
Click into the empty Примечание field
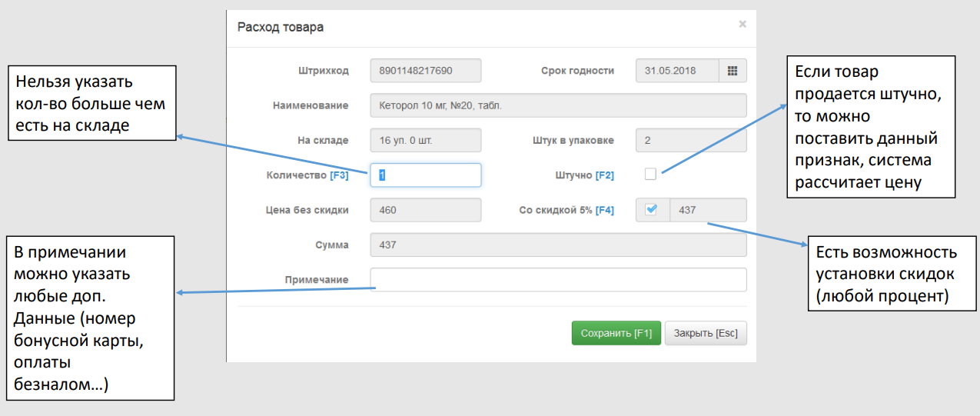pos(557,280)
